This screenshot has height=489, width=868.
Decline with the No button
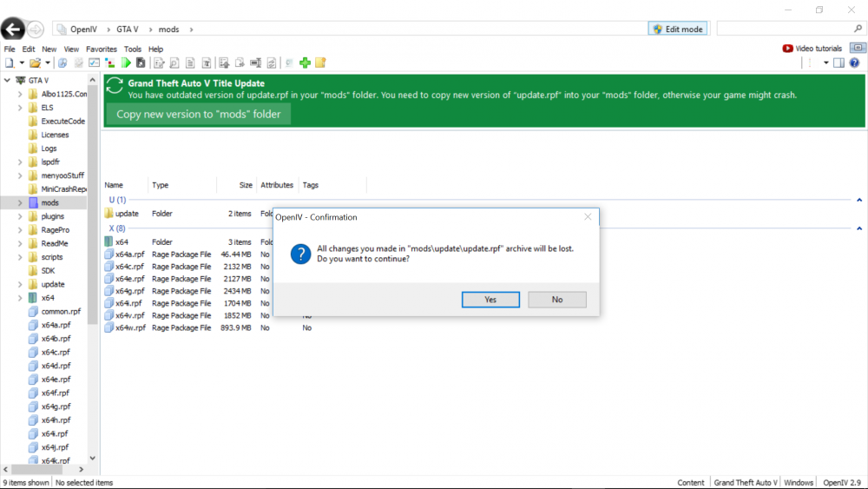(x=557, y=300)
